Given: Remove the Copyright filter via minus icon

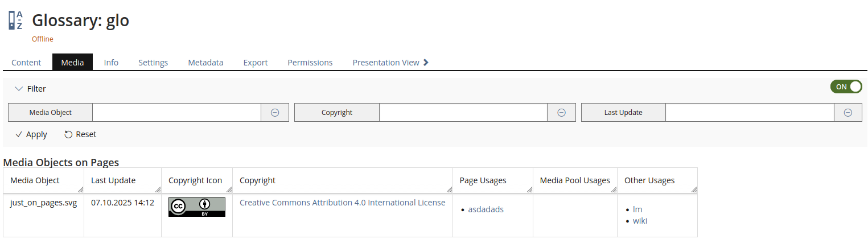Looking at the screenshot, I should tap(561, 113).
